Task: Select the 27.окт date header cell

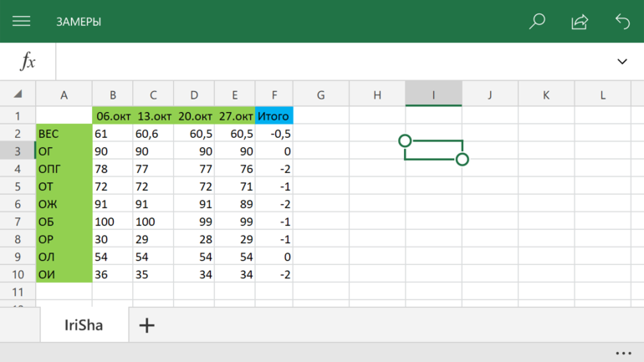Action: 234,116
